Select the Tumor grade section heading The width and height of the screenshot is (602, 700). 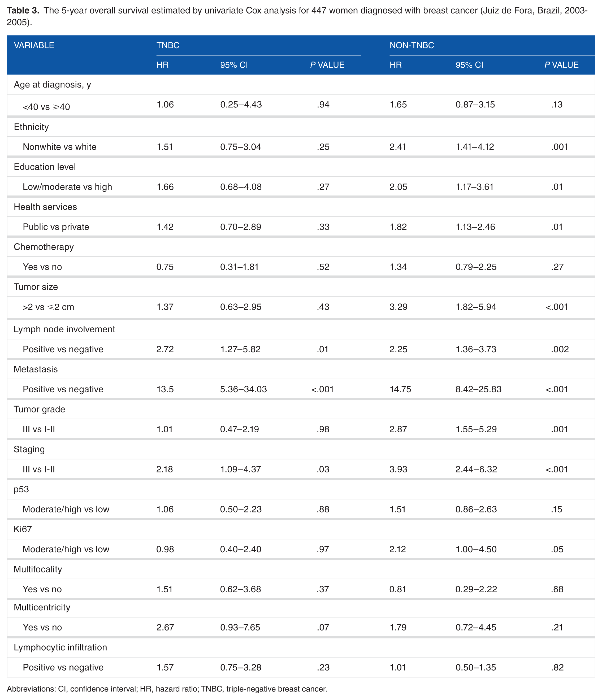tap(39, 410)
